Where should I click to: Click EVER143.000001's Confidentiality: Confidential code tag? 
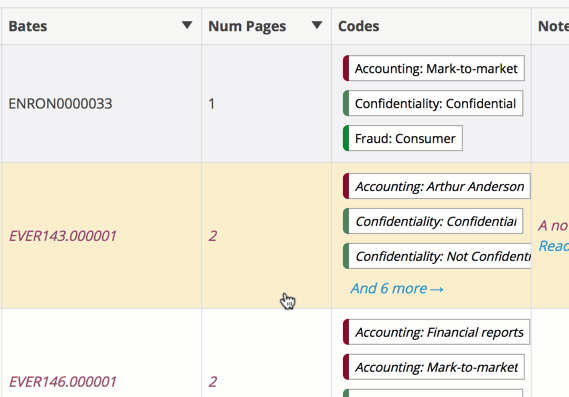(433, 221)
